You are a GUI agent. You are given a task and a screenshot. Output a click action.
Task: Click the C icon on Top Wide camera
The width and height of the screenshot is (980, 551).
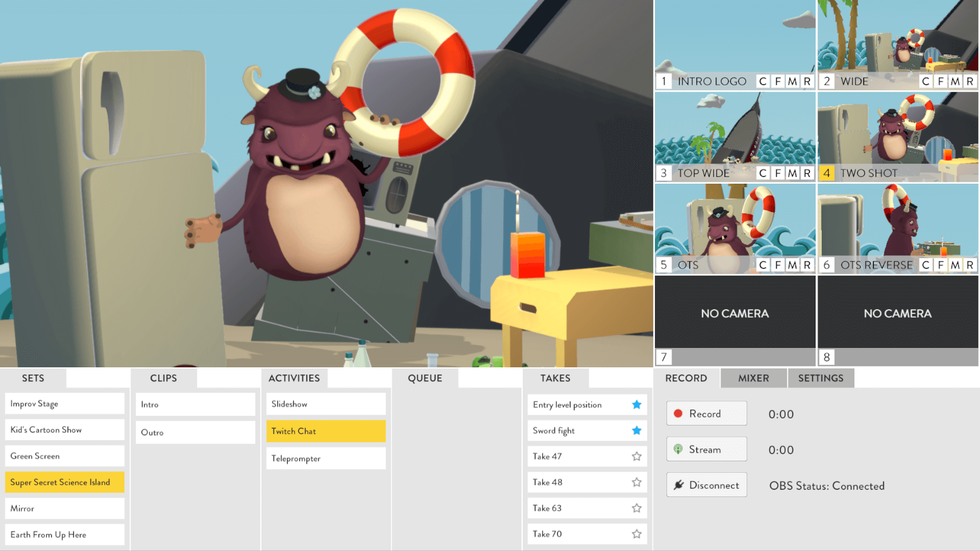(763, 173)
